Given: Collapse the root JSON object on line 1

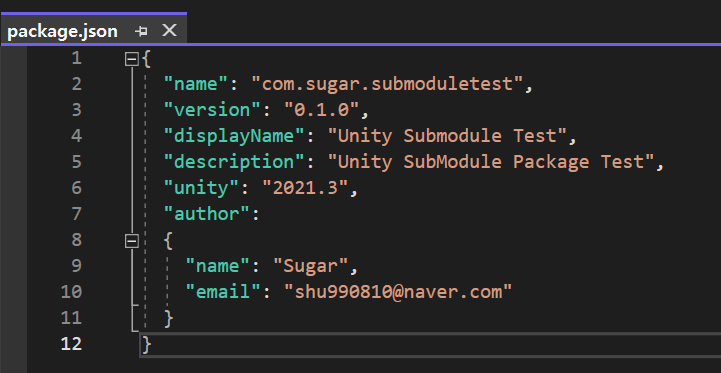Looking at the screenshot, I should [132, 59].
